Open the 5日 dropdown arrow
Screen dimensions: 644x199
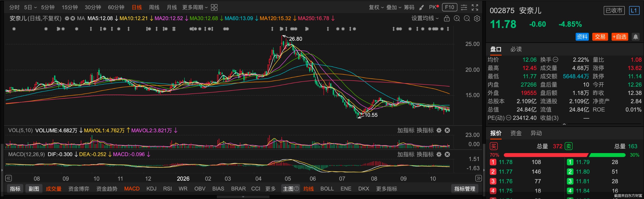pos(36,8)
